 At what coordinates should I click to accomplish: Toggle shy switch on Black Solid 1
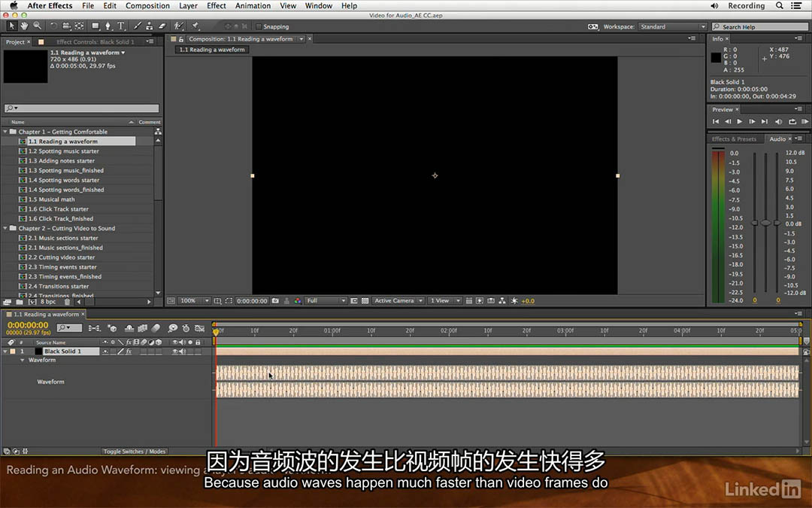pyautogui.click(x=105, y=351)
